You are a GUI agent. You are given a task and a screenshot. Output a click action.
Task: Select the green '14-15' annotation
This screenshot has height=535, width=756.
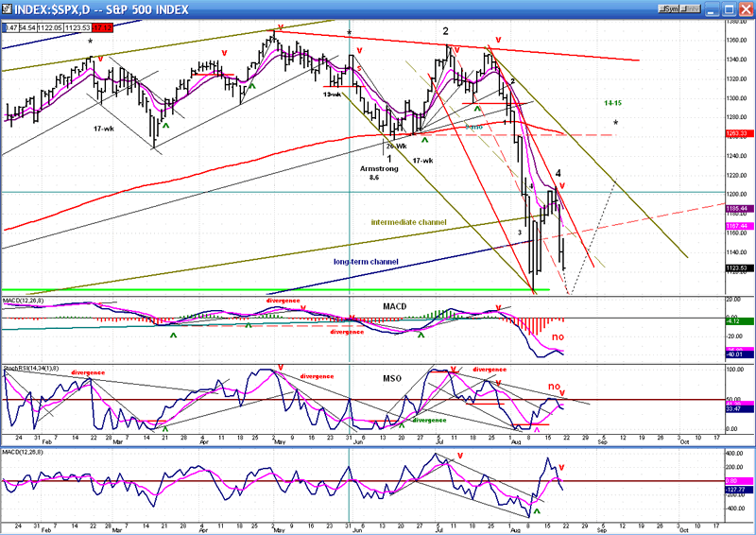pos(612,103)
